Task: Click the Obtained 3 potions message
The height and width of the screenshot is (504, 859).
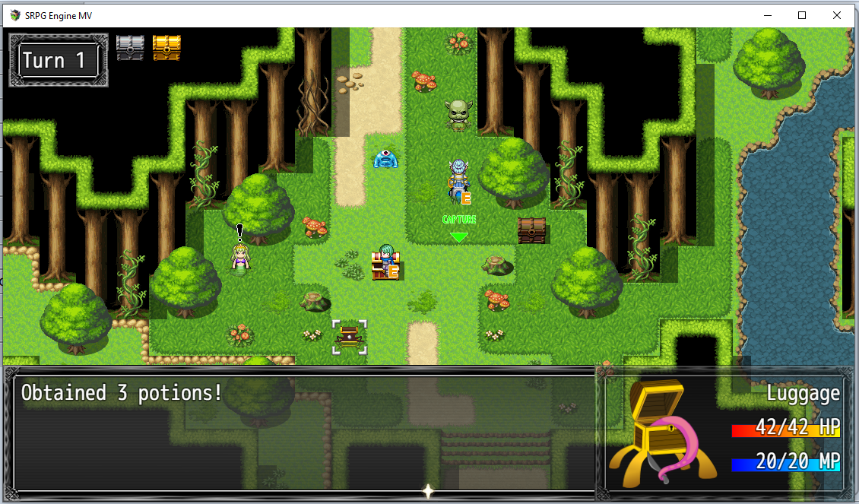Action: click(122, 393)
